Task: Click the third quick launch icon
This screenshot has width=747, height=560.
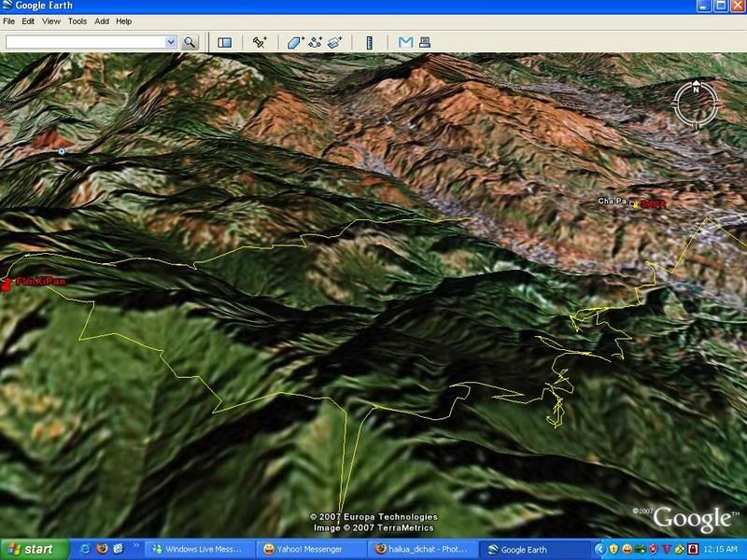Action: [x=119, y=549]
